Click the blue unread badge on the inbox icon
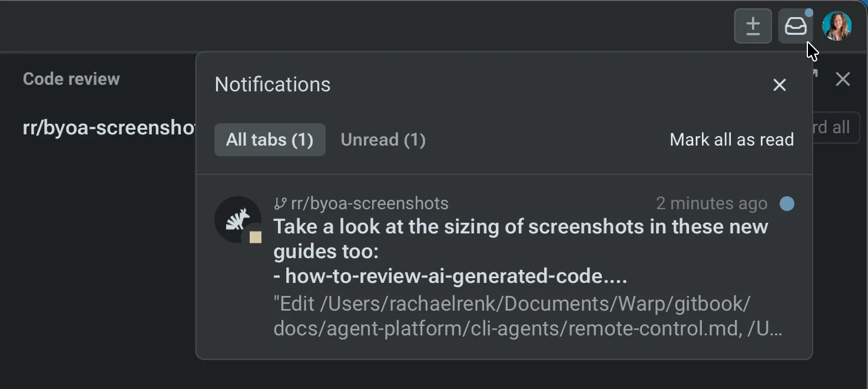 [x=810, y=12]
